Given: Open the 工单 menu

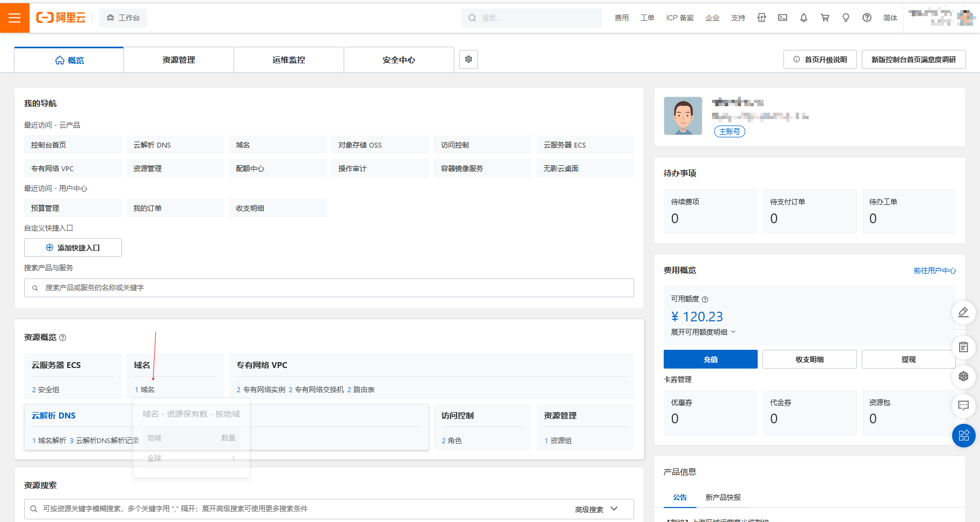Looking at the screenshot, I should point(647,18).
